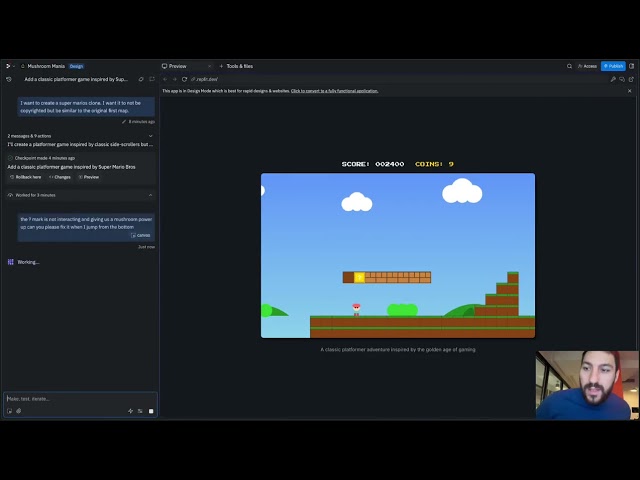The height and width of the screenshot is (480, 640).
Task: Click the select-element icon in chat input
Action: tap(9, 411)
